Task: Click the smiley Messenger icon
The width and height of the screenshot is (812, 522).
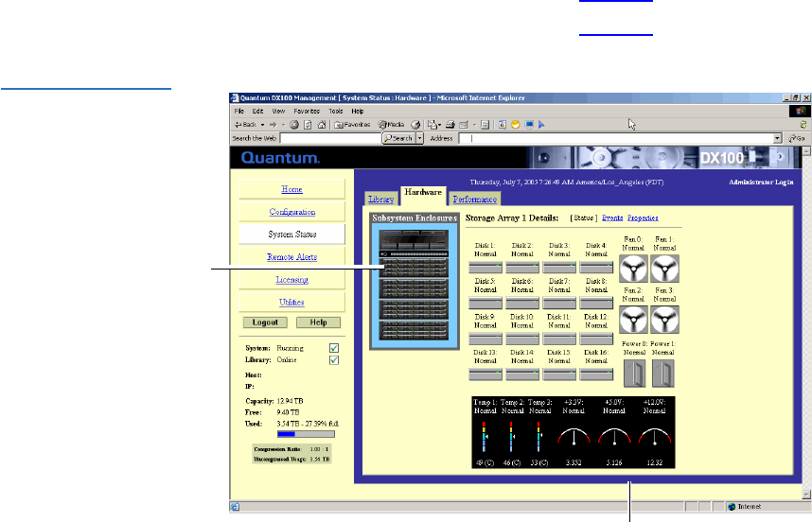Action: [x=515, y=125]
